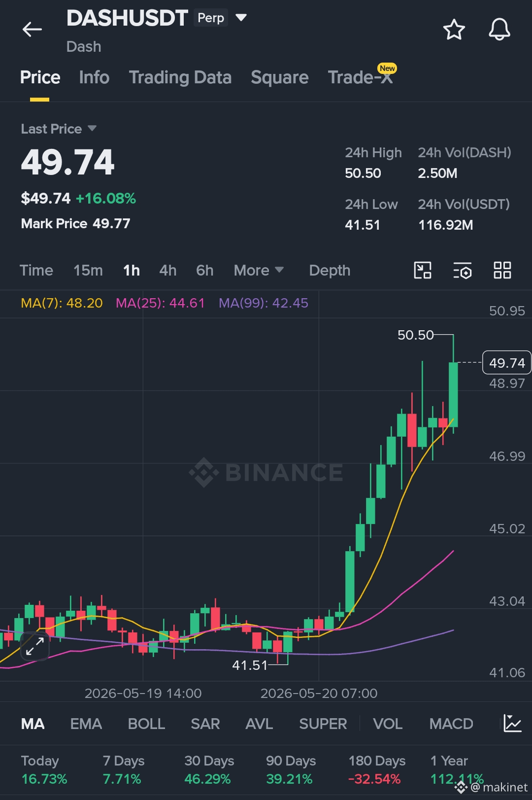Tap the 90 Days 39.21% performance
This screenshot has width=532, height=800.
click(x=291, y=770)
